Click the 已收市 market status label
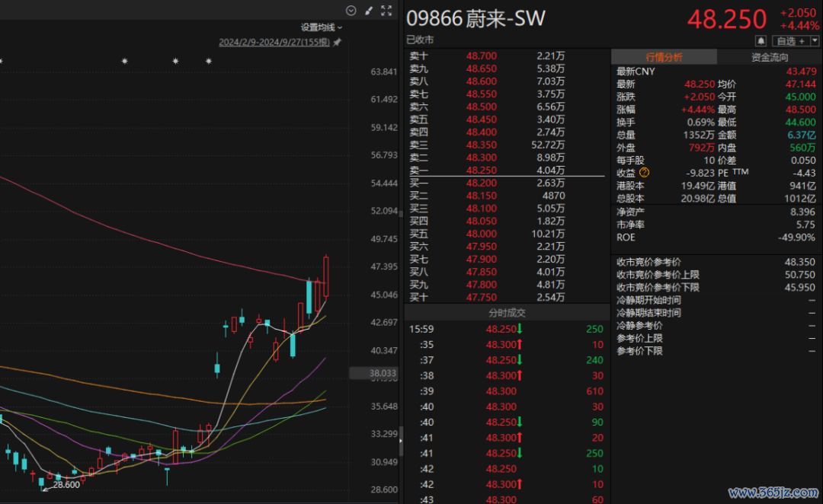Screen dimensions: 823x504 pos(420,40)
